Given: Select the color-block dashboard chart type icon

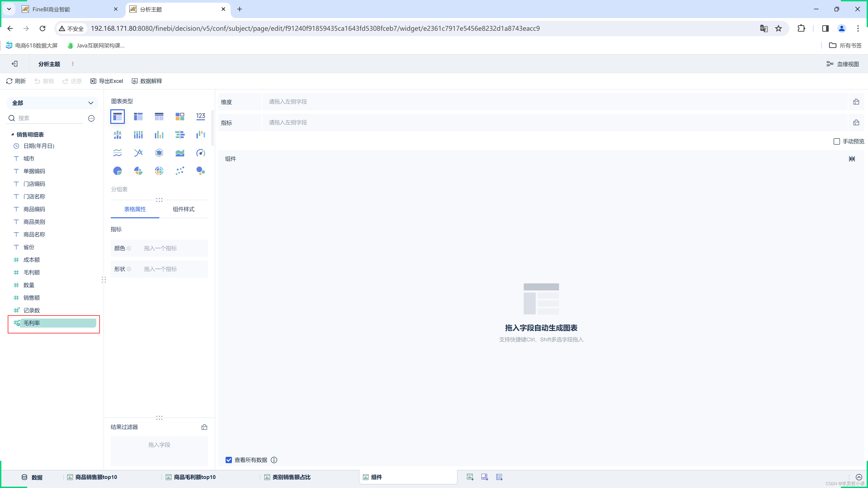Looking at the screenshot, I should (180, 117).
